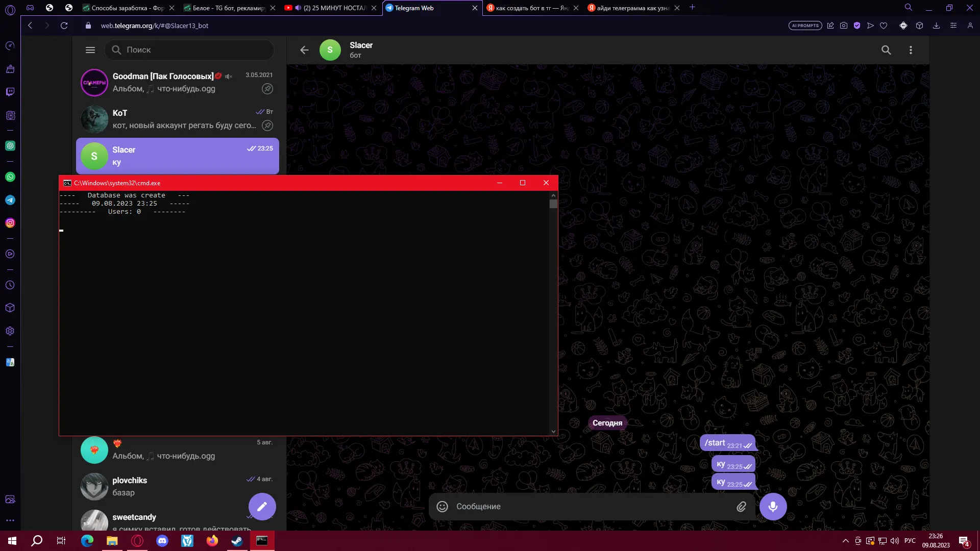This screenshot has height=551, width=980.
Task: Open Instagram in Opera sidebar
Action: click(x=10, y=223)
